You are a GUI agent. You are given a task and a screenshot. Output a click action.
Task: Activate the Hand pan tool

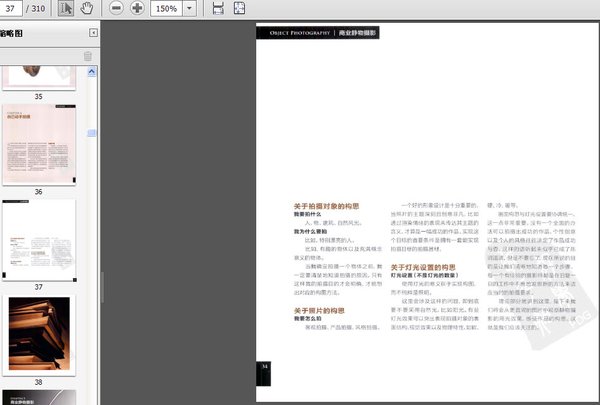[x=87, y=8]
